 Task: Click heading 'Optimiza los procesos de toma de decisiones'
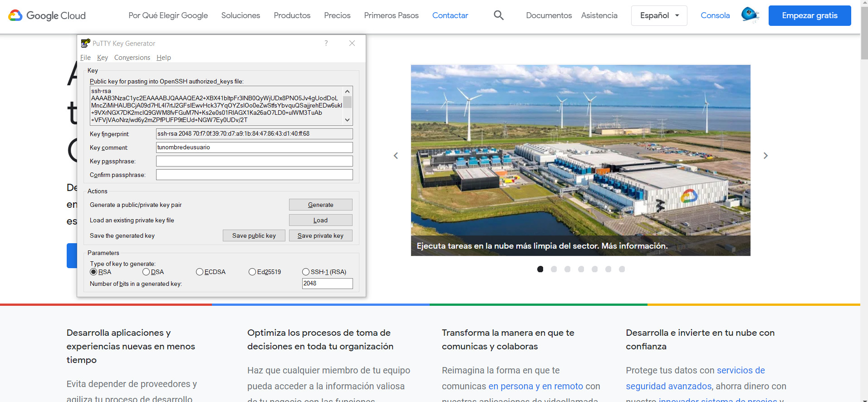320,339
